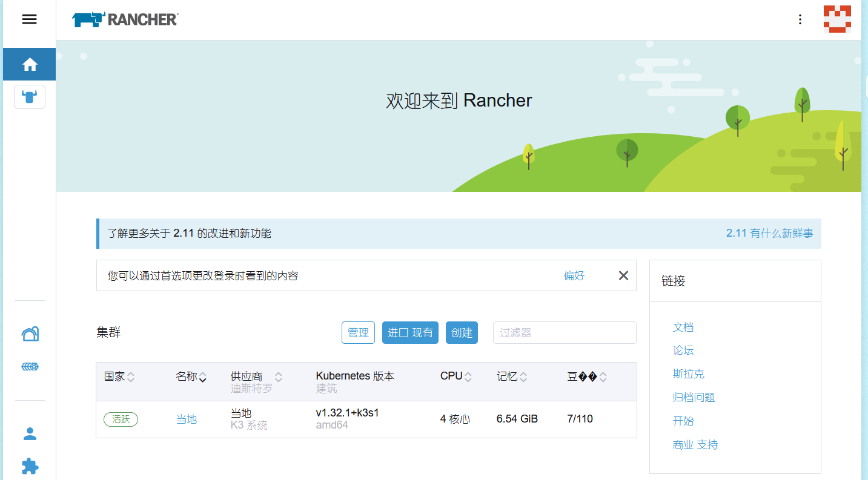
Task: Open Extensions puzzle piece icon
Action: pos(30,465)
